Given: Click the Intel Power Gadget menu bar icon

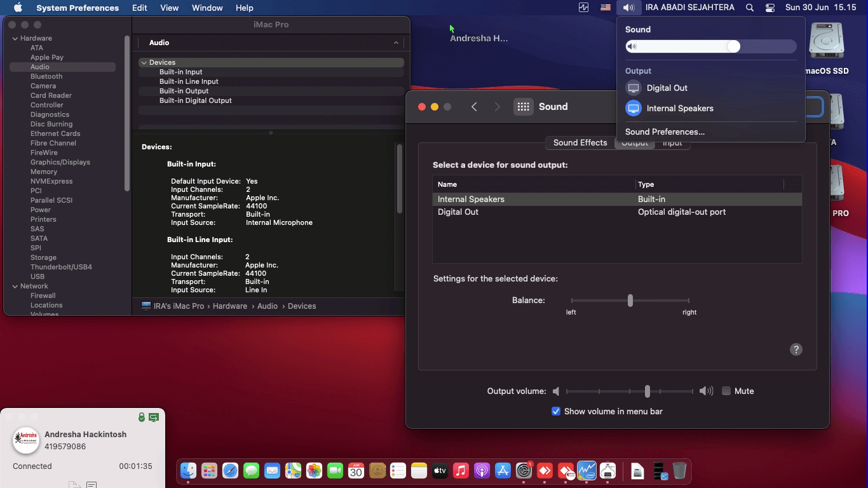Looking at the screenshot, I should pos(583,8).
